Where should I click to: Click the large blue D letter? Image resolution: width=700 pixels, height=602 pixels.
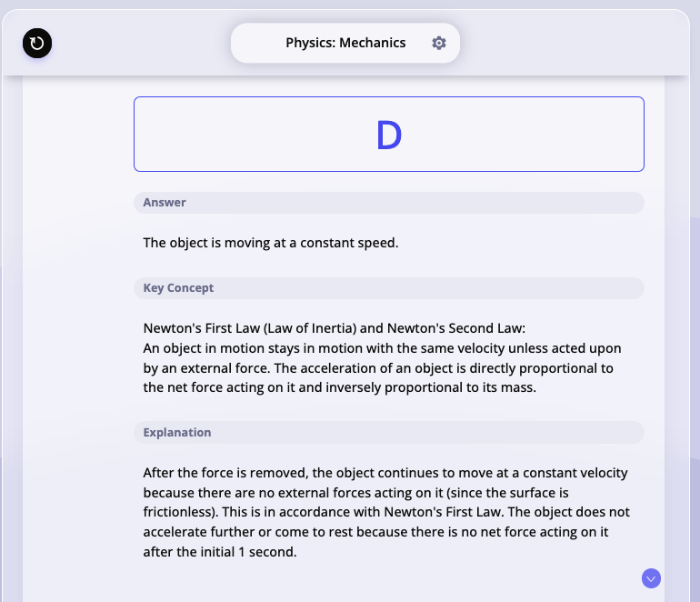click(389, 135)
